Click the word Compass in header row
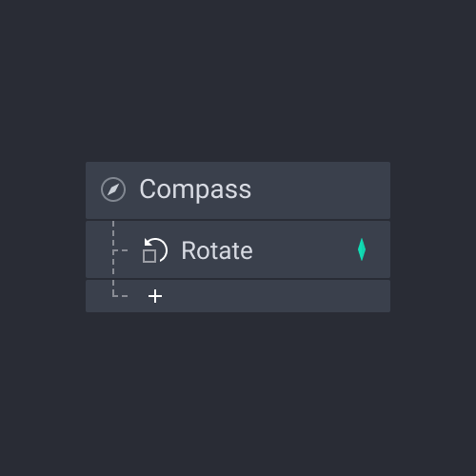This screenshot has width=476, height=476. pyautogui.click(x=195, y=189)
